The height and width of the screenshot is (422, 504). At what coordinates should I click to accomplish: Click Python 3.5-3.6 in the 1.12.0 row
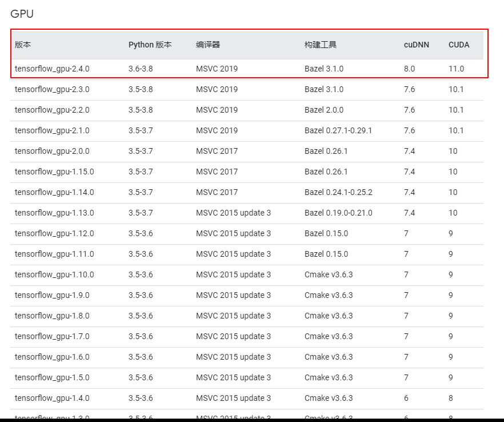click(141, 233)
